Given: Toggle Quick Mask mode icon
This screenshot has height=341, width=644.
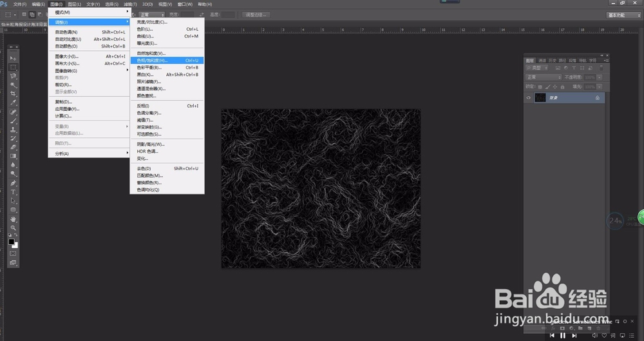Looking at the screenshot, I should pos(13,253).
